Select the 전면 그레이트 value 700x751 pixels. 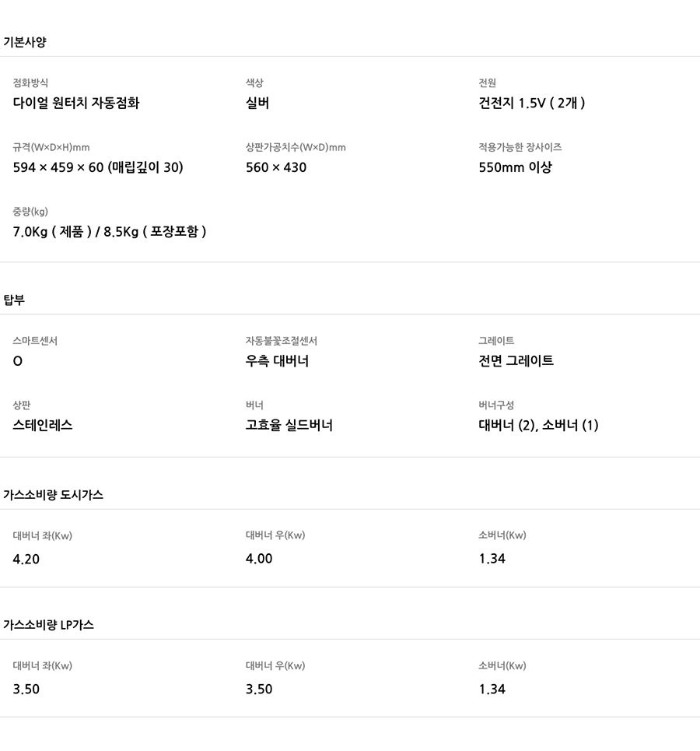point(516,361)
